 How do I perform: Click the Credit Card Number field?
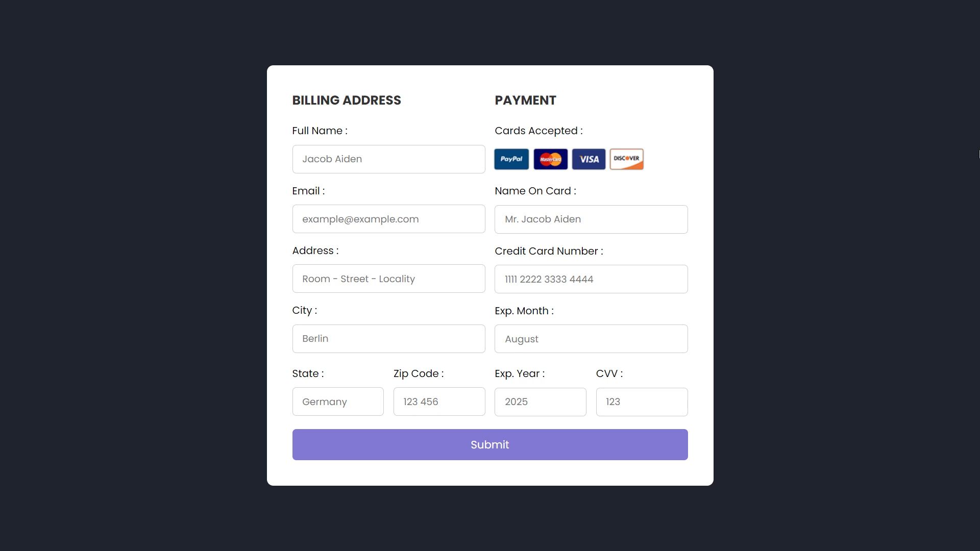(591, 279)
